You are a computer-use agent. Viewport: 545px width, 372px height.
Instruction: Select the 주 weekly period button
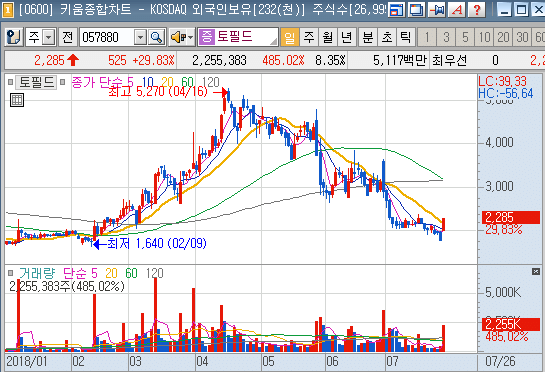coord(309,37)
